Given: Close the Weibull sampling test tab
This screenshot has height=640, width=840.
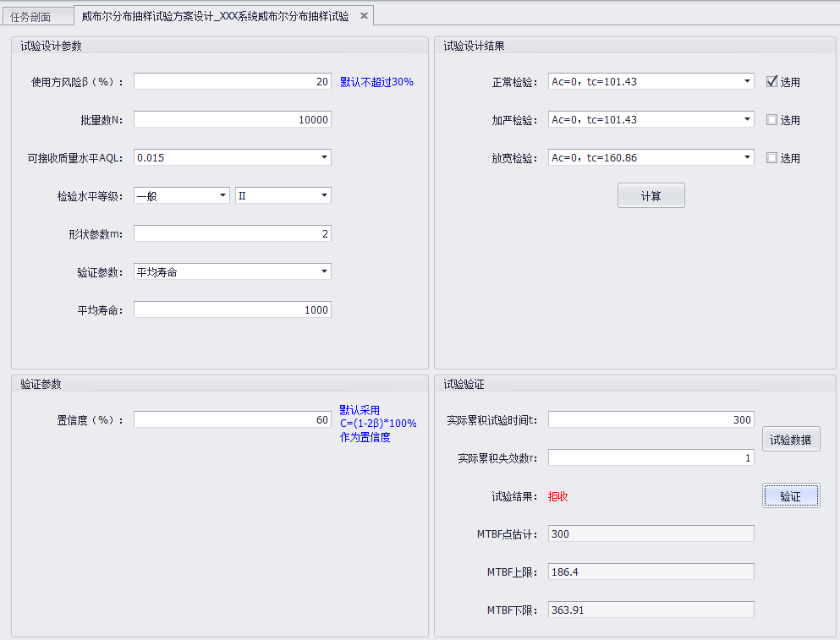Looking at the screenshot, I should point(363,14).
